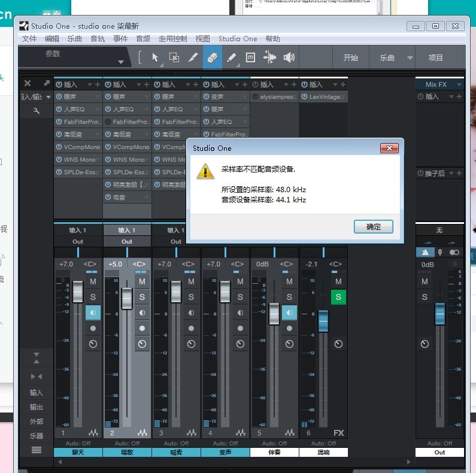Open channel 2 输入 1 input selector
The height and width of the screenshot is (473, 476).
tap(127, 230)
